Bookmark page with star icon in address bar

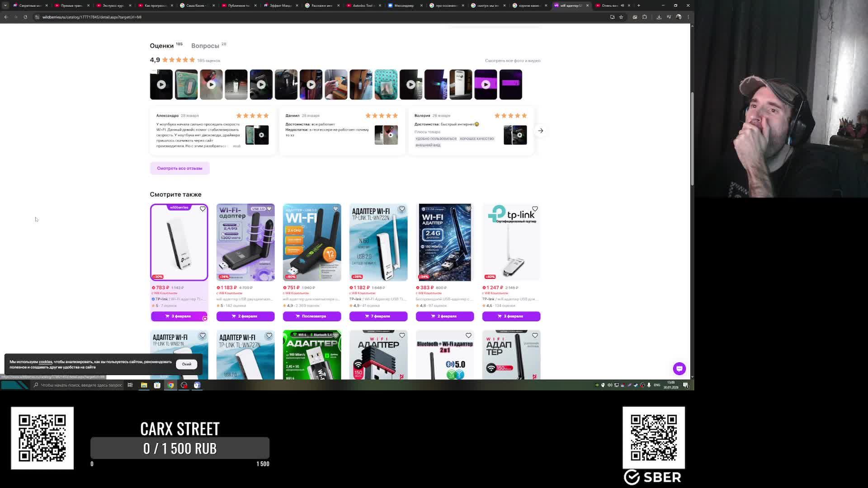coord(621,17)
